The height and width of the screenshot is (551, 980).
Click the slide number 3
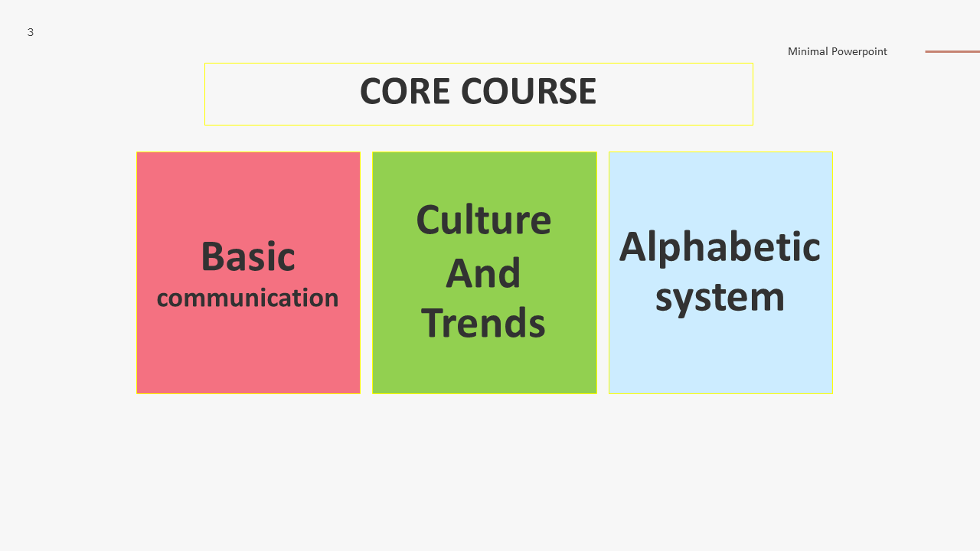(31, 32)
